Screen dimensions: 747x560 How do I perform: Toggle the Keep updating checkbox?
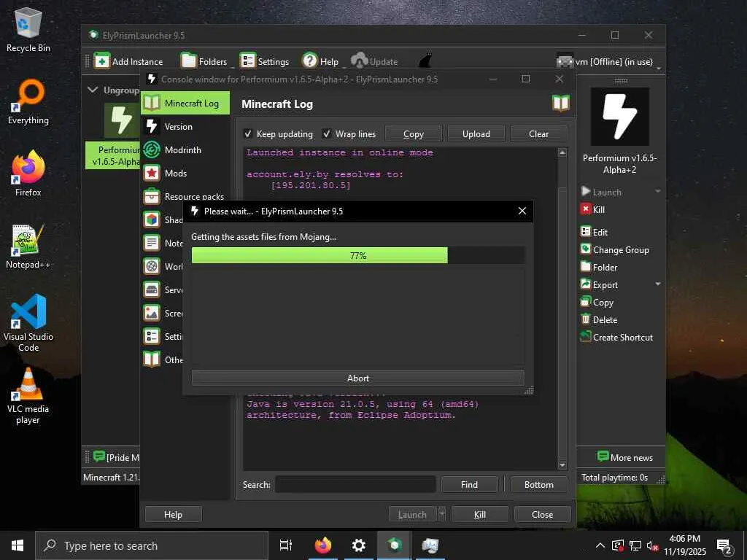(x=248, y=134)
